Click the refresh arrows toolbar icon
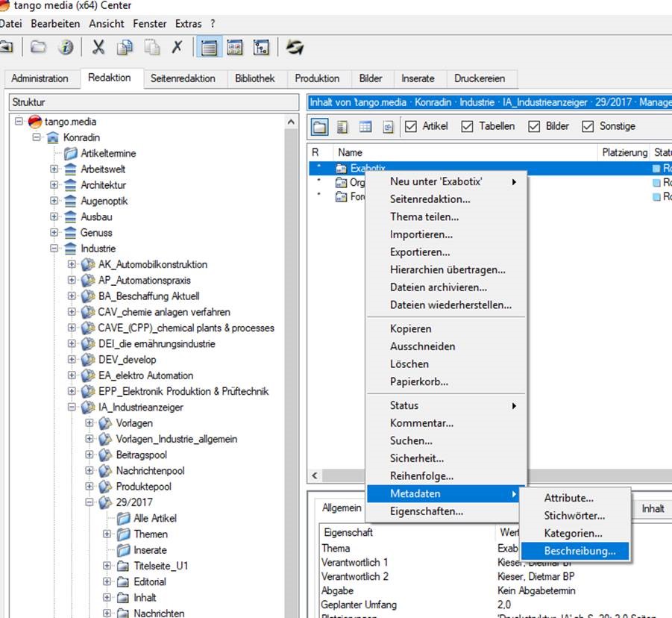The width and height of the screenshot is (672, 618). pos(295,47)
